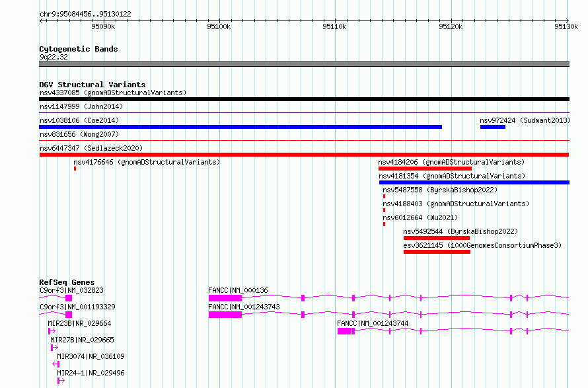Image resolution: width=588 pixels, height=388 pixels.
Task: Click the nsv6012664 (Wu2021) label
Action: coord(420,217)
